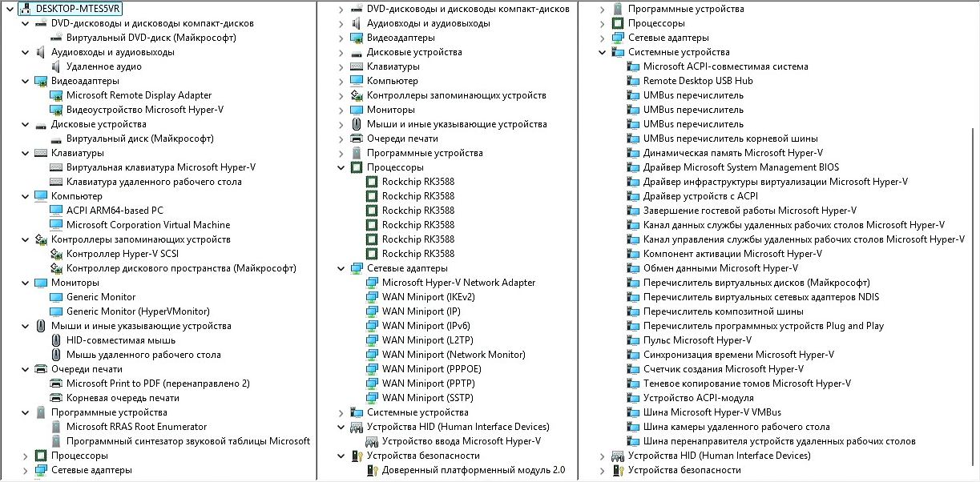Click the Microsoft Hyper-V Network Adapter icon
Image resolution: width=980 pixels, height=482 pixels.
pyautogui.click(x=372, y=283)
